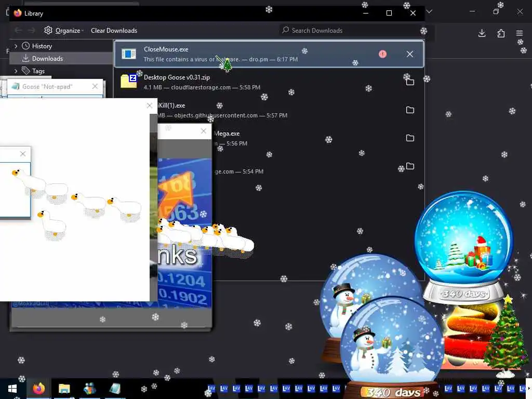The height and width of the screenshot is (399, 532).
Task: Click the Goose "Not-epad" window title
Action: click(47, 87)
